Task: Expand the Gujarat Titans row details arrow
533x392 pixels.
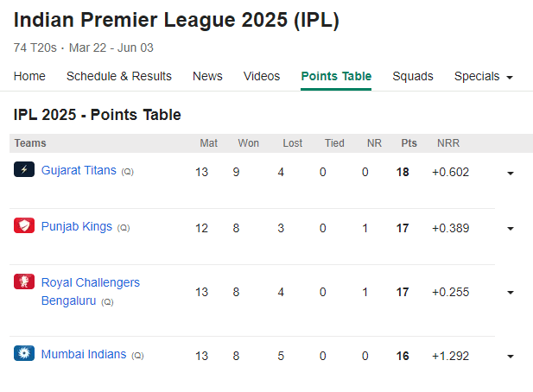Action: click(511, 174)
